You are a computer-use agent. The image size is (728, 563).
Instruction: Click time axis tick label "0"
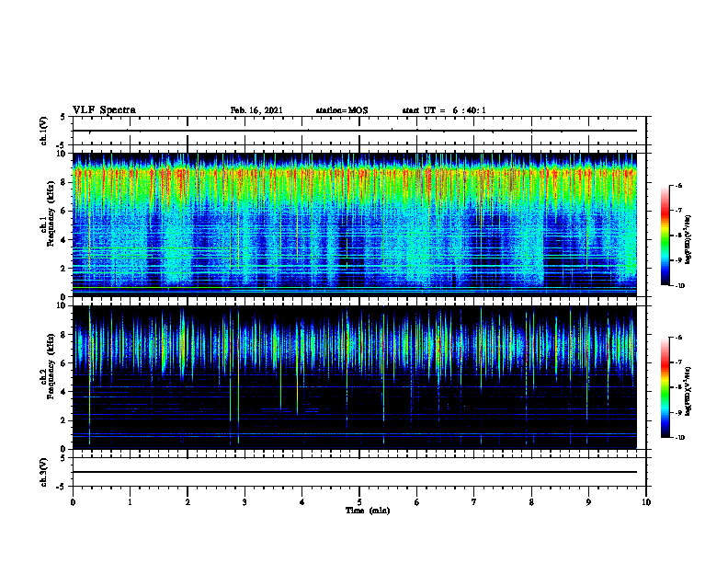click(73, 502)
